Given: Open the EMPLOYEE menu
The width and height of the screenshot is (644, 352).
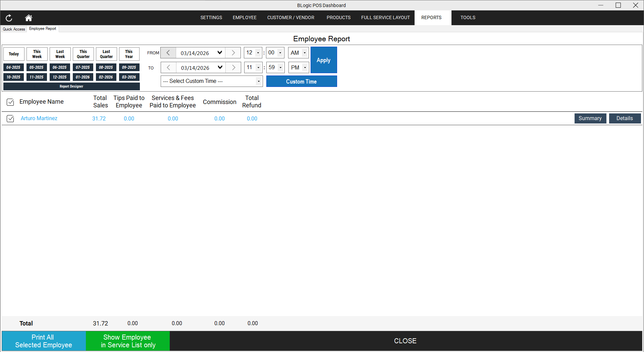Looking at the screenshot, I should click(245, 17).
